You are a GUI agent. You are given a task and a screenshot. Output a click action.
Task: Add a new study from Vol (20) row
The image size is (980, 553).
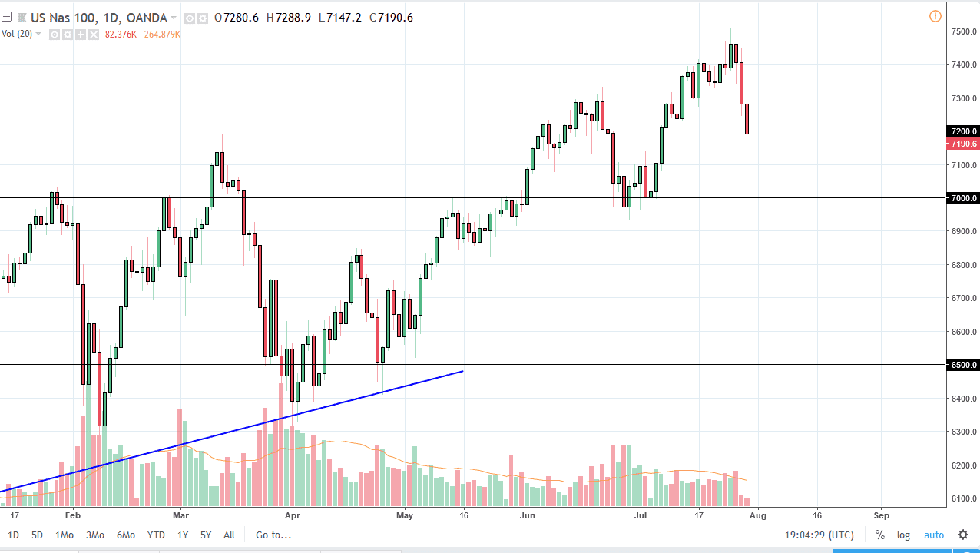80,34
